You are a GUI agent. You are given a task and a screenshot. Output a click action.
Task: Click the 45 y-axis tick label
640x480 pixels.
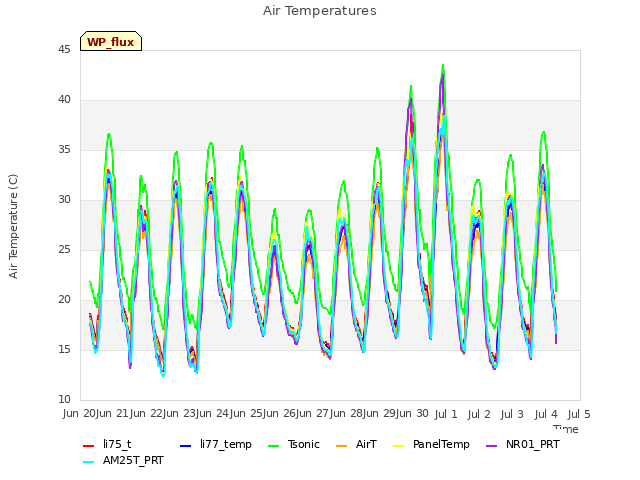pyautogui.click(x=64, y=49)
